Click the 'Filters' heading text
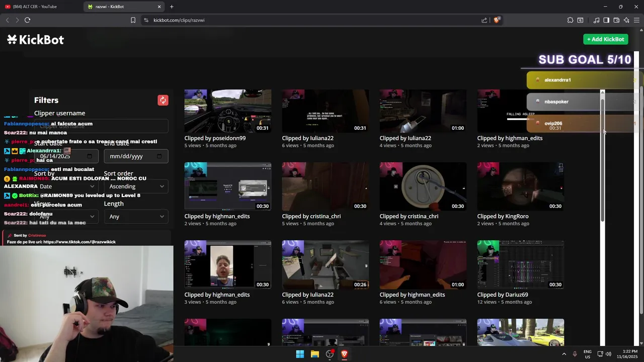The height and width of the screenshot is (362, 644). pos(46,100)
